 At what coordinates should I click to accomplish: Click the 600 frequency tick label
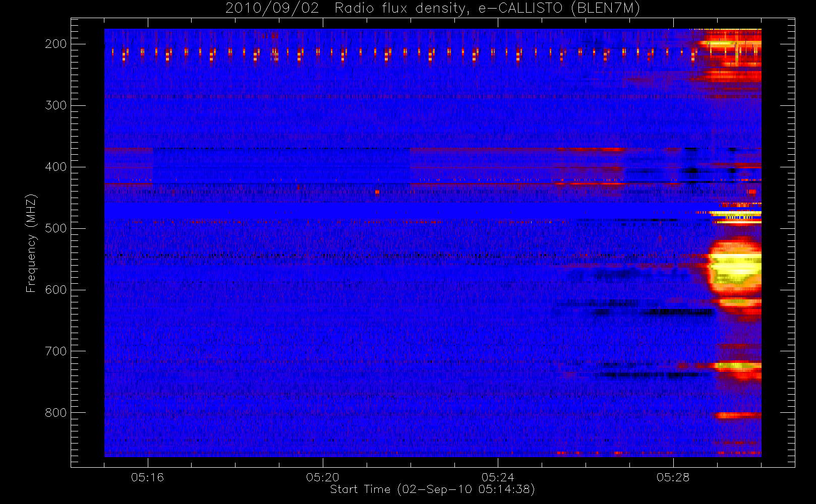pyautogui.click(x=55, y=290)
